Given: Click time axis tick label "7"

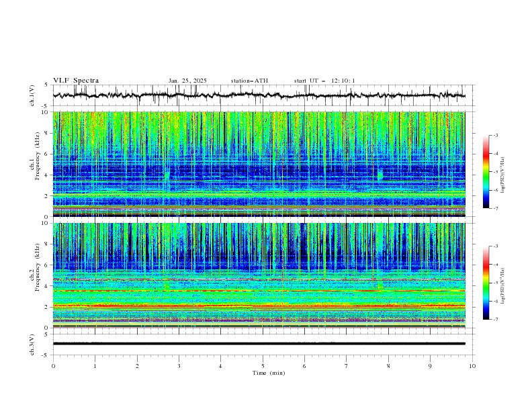Looking at the screenshot, I should [x=347, y=366].
